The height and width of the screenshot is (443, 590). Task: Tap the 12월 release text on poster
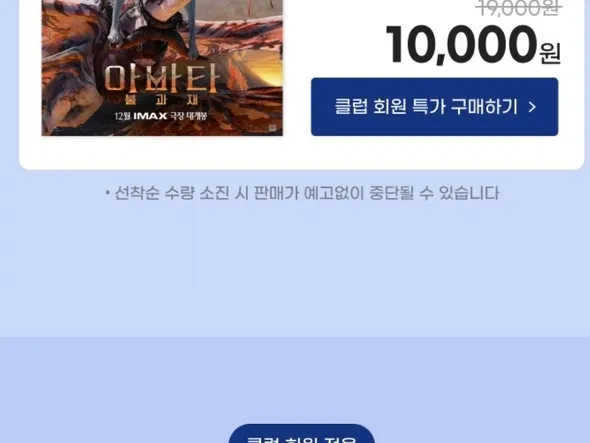click(x=123, y=116)
